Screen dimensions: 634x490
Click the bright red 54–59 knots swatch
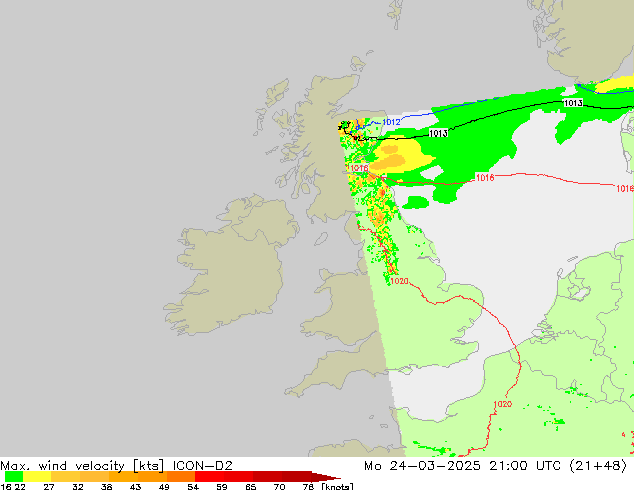209,476
